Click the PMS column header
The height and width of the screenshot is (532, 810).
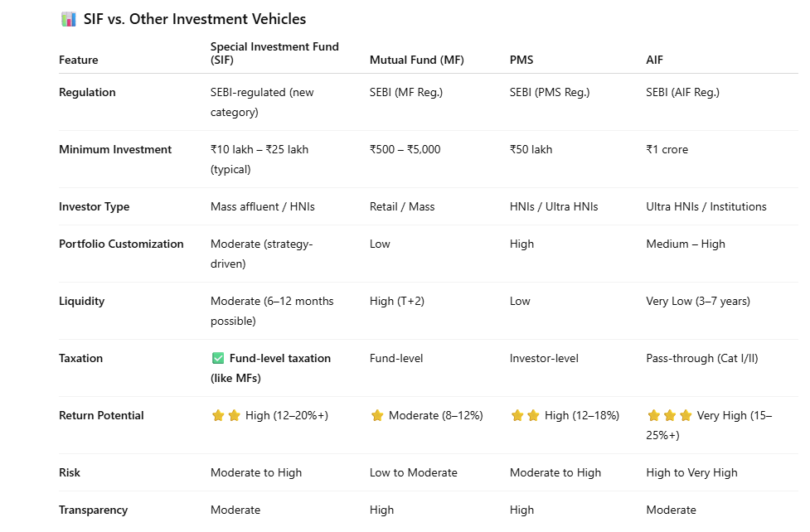point(522,60)
